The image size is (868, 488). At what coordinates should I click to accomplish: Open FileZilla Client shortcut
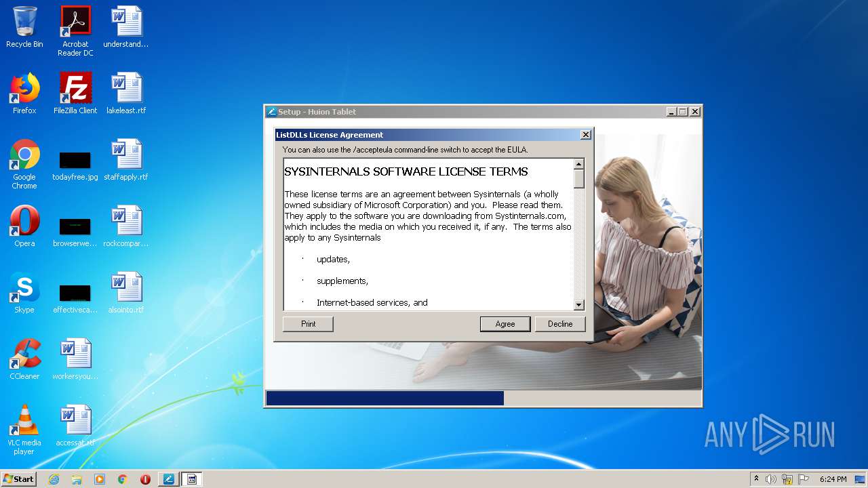pyautogui.click(x=75, y=94)
